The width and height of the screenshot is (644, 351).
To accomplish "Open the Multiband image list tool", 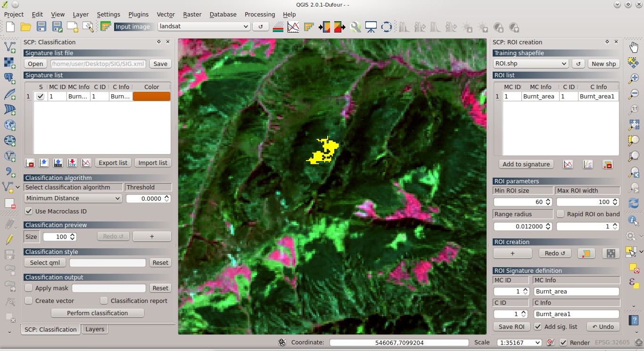I will pos(277,26).
